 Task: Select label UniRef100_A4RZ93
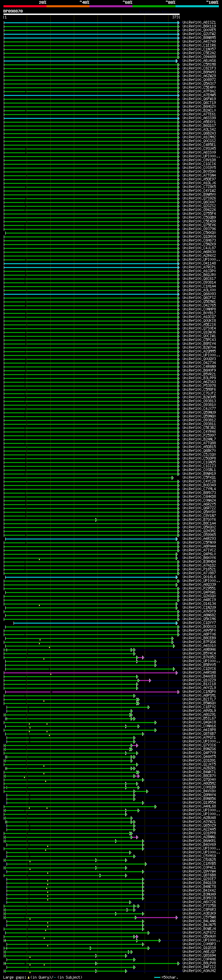pyautogui.click(x=199, y=539)
